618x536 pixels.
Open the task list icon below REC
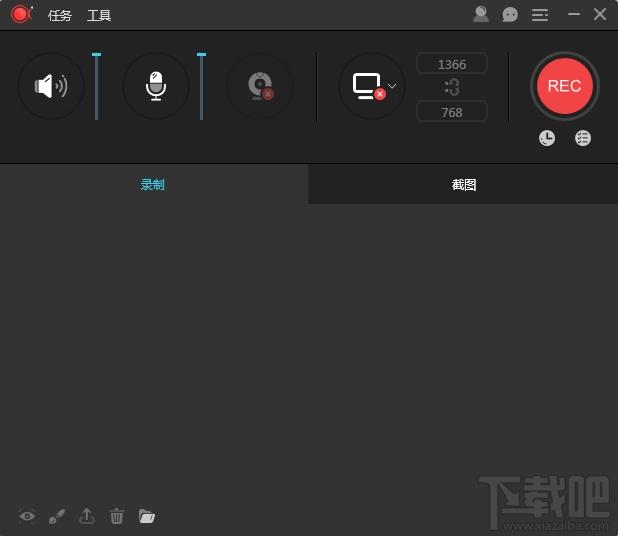point(583,138)
